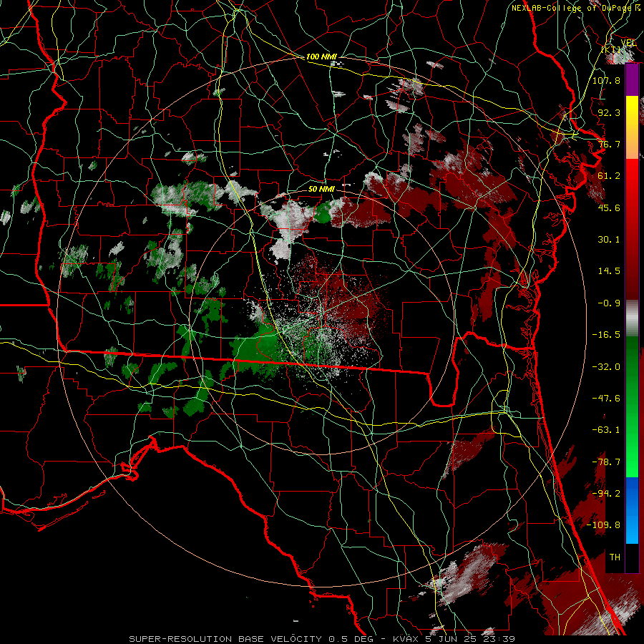Click the -109.8 velocity scale value

click(x=603, y=525)
